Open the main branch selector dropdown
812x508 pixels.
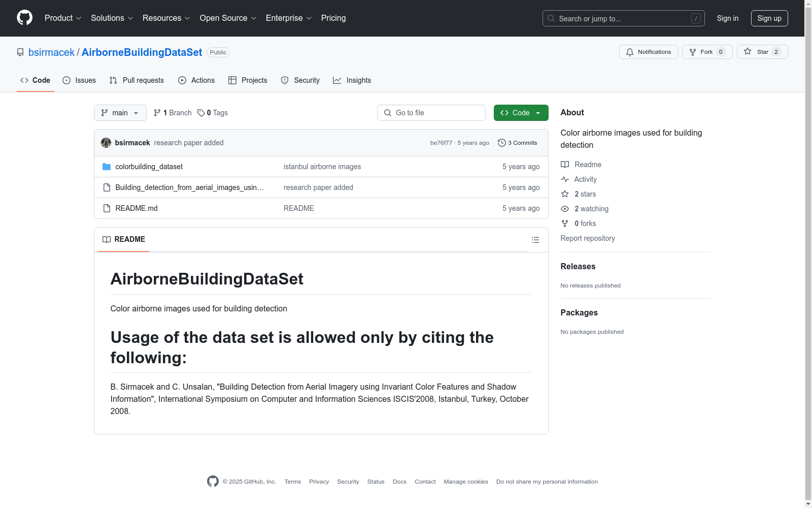(x=120, y=113)
